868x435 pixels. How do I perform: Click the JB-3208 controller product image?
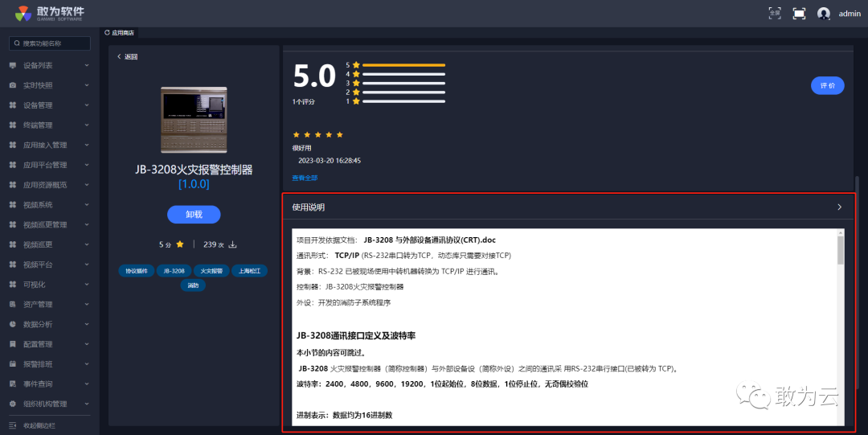(194, 120)
